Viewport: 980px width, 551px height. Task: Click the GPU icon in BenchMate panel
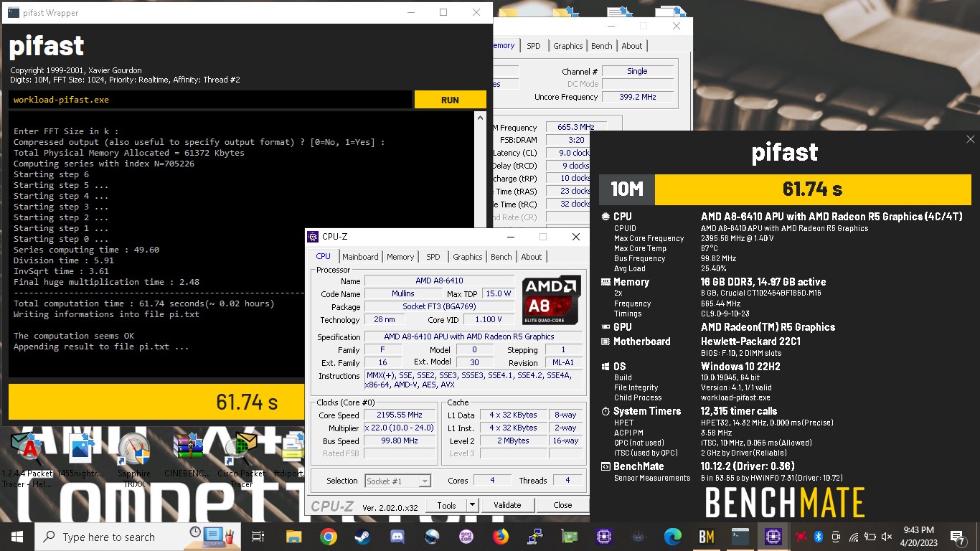606,327
